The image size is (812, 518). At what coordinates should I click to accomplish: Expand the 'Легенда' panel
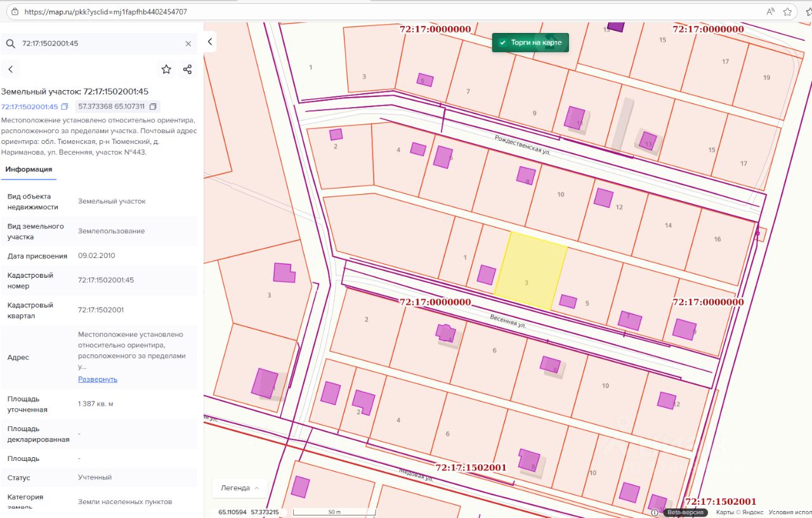tap(239, 488)
